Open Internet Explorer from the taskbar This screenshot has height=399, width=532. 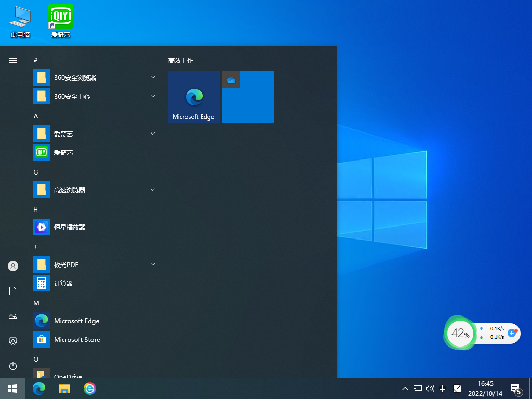pyautogui.click(x=89, y=388)
